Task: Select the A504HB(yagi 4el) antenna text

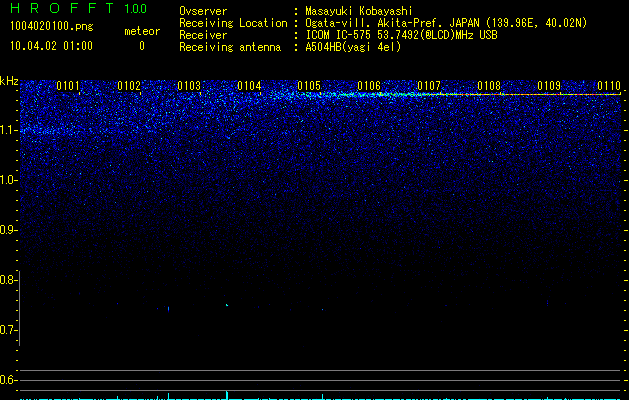Action: click(x=353, y=47)
